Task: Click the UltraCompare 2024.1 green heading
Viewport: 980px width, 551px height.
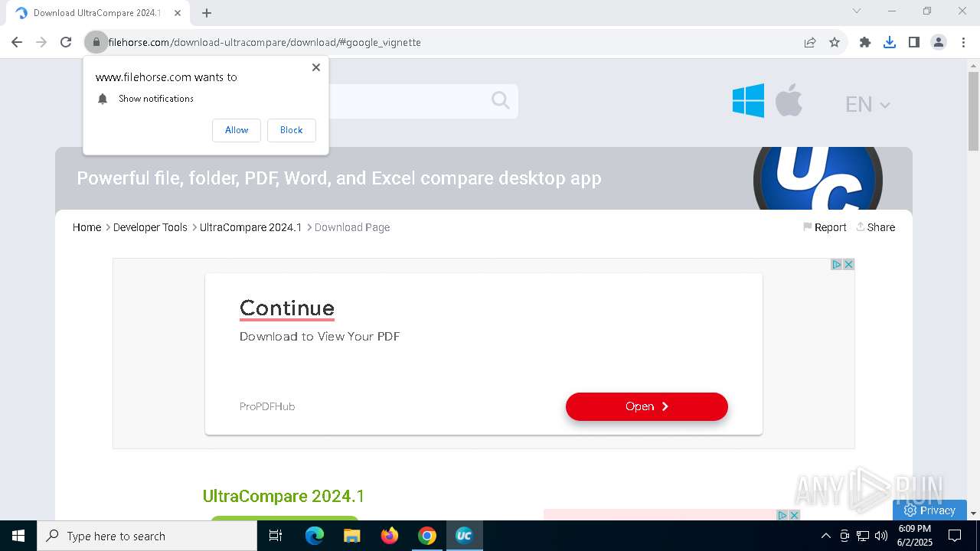Action: point(283,496)
